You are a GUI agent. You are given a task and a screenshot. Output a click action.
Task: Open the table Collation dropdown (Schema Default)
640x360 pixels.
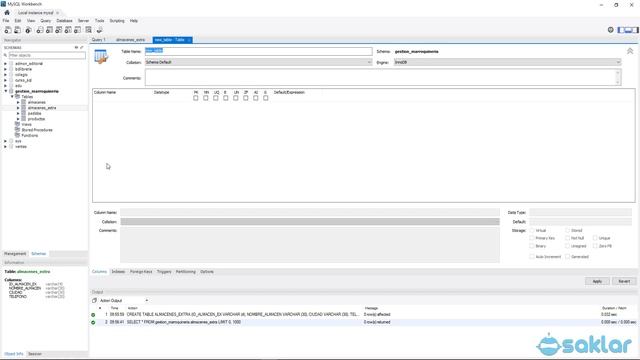(x=258, y=62)
